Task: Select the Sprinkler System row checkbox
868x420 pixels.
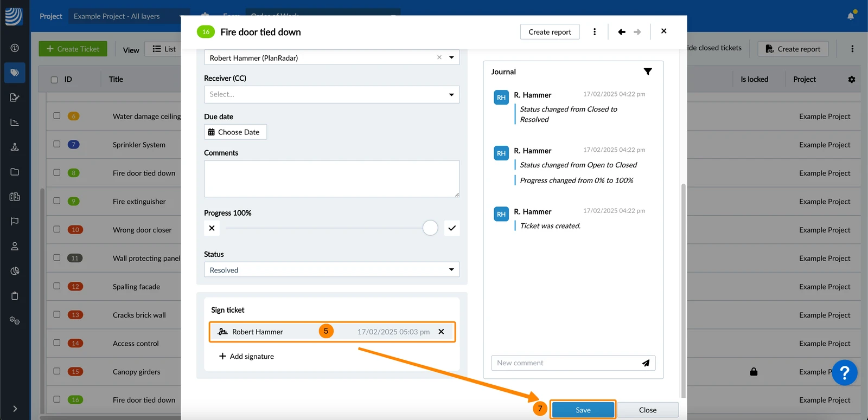Action: 56,144
